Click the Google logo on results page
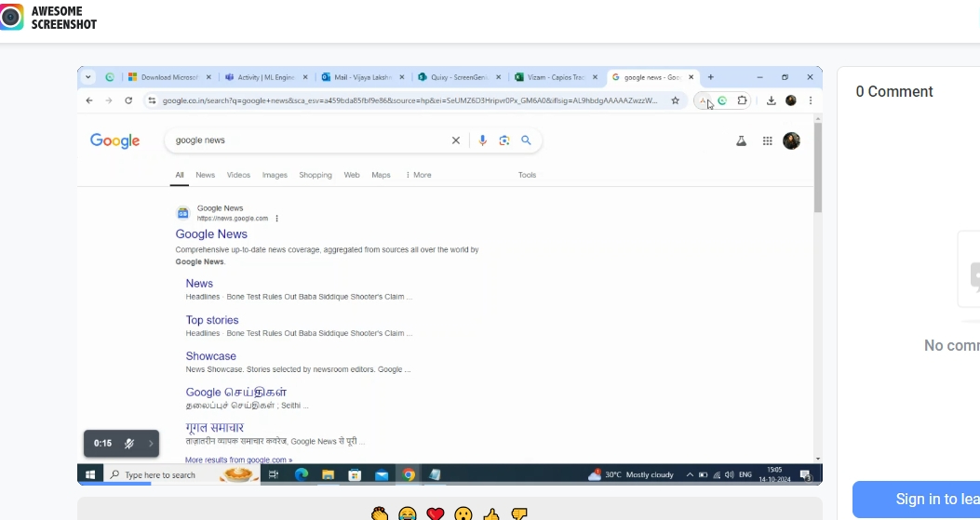The height and width of the screenshot is (520, 980). coord(115,140)
